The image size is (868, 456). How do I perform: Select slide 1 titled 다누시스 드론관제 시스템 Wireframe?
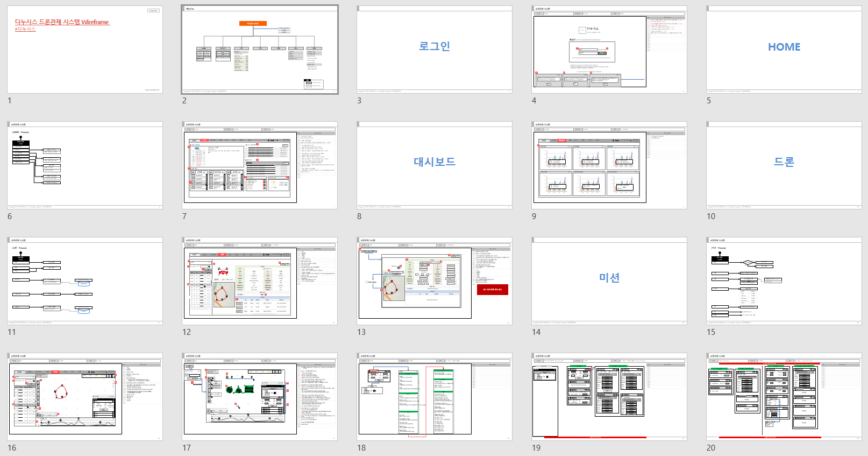84,50
